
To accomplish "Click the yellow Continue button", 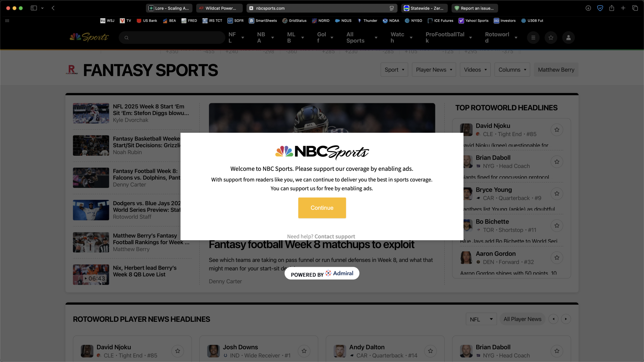I will point(322,208).
